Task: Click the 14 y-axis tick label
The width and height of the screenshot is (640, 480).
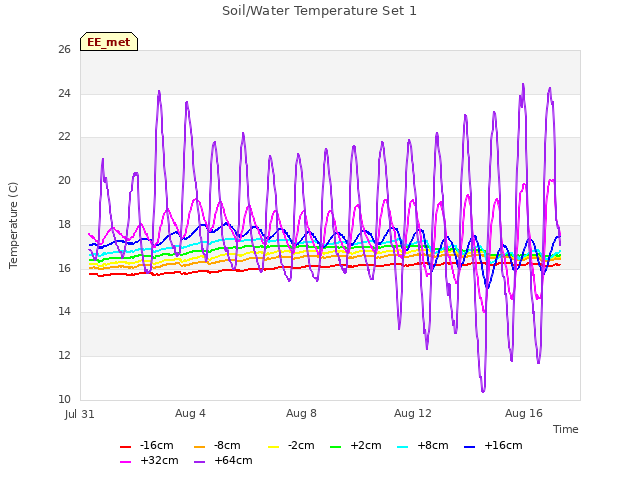Action: pos(64,311)
